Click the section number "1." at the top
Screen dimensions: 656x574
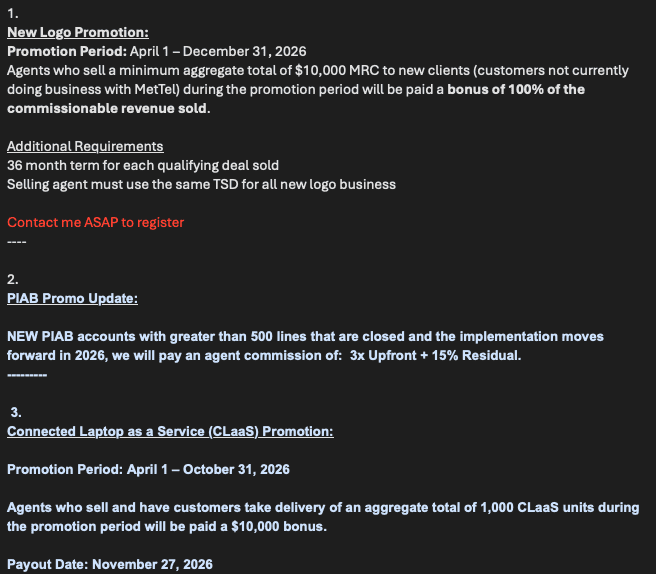tap(12, 13)
